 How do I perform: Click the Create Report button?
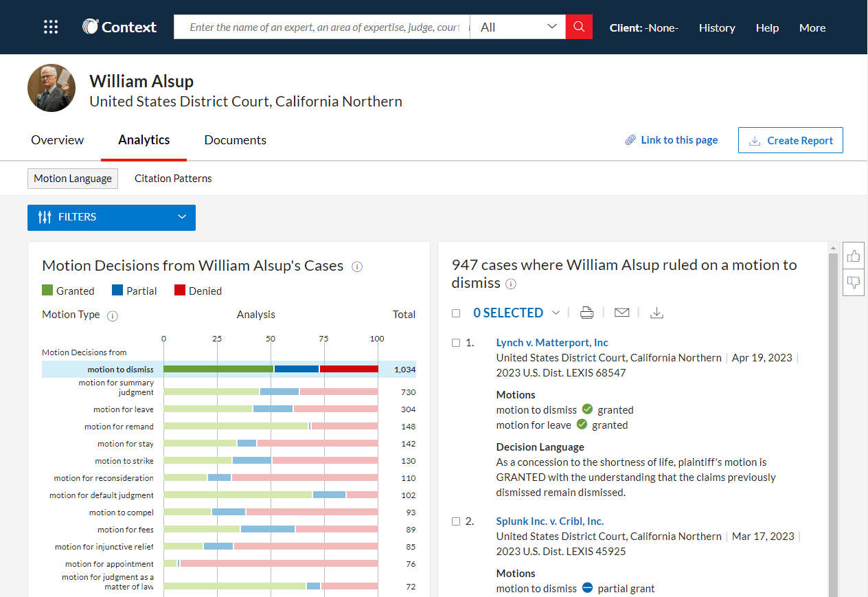coord(790,139)
